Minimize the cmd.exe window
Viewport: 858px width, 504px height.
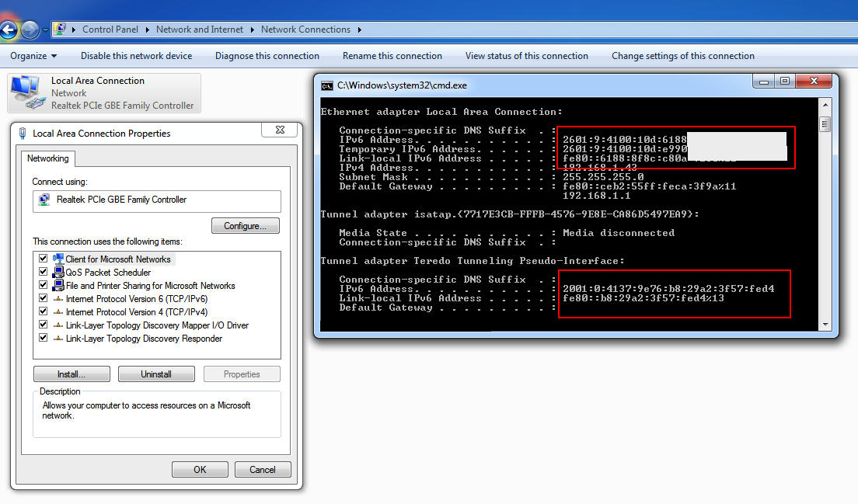point(764,82)
